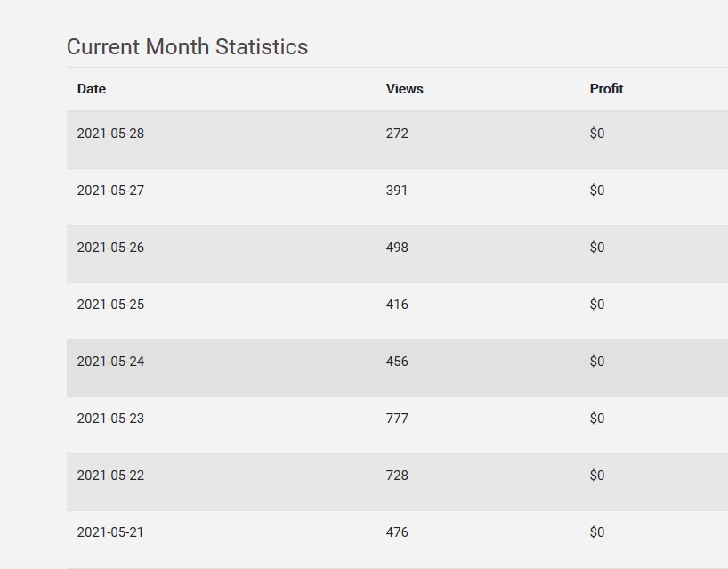This screenshot has height=569, width=728.
Task: Select the 2021-05-26 date cell
Action: pyautogui.click(x=110, y=248)
